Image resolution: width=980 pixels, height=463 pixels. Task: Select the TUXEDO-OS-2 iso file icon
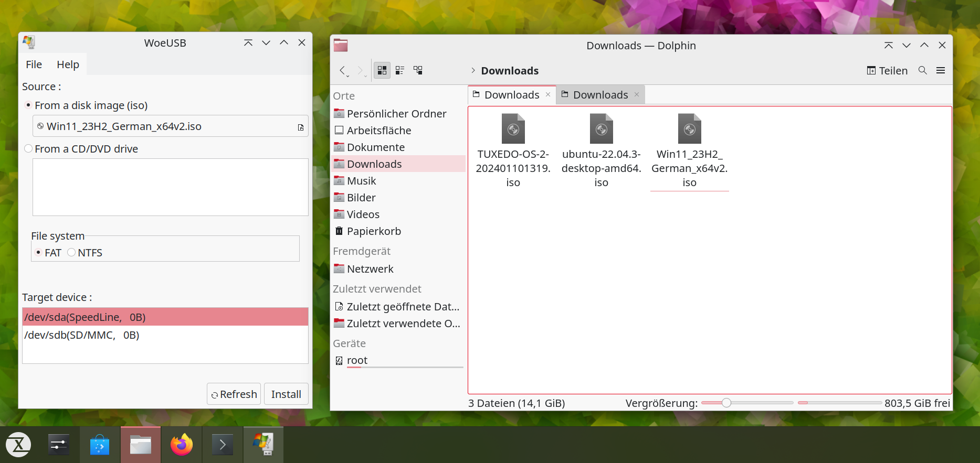513,128
